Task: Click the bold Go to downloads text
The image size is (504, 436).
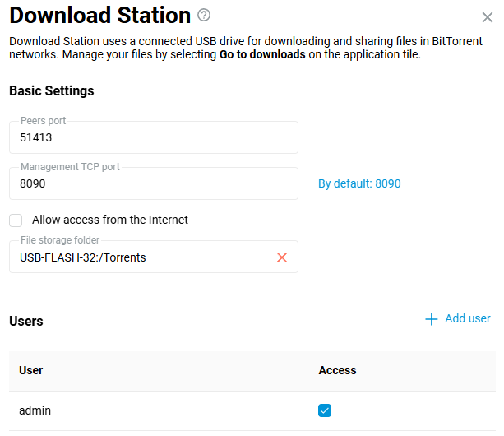Action: tap(262, 54)
